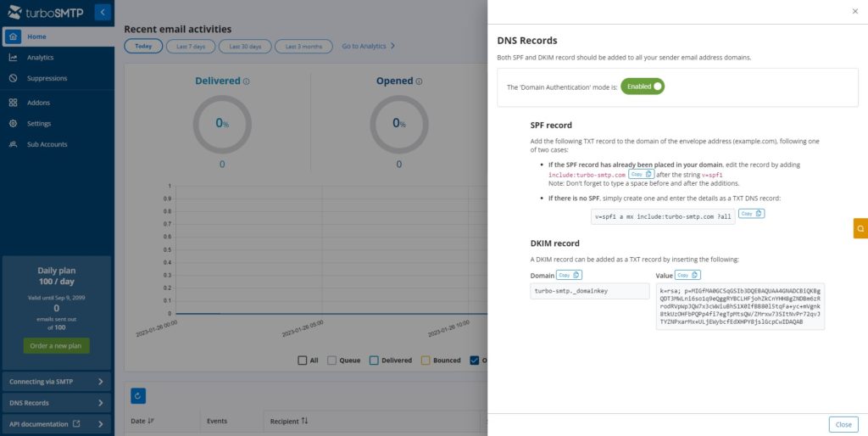Copy the include:turbo-smtp.com string

coord(641,174)
